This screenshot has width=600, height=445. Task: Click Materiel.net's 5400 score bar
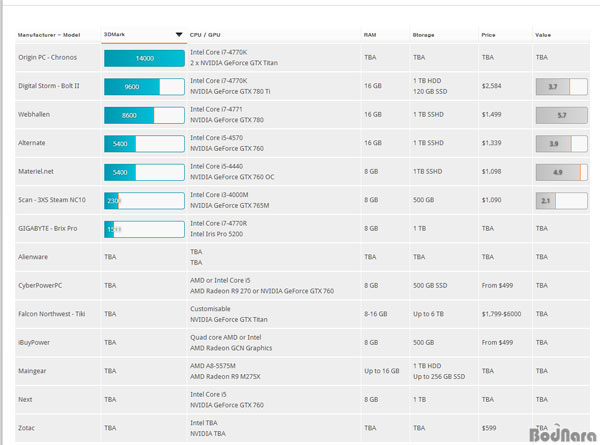(x=144, y=172)
